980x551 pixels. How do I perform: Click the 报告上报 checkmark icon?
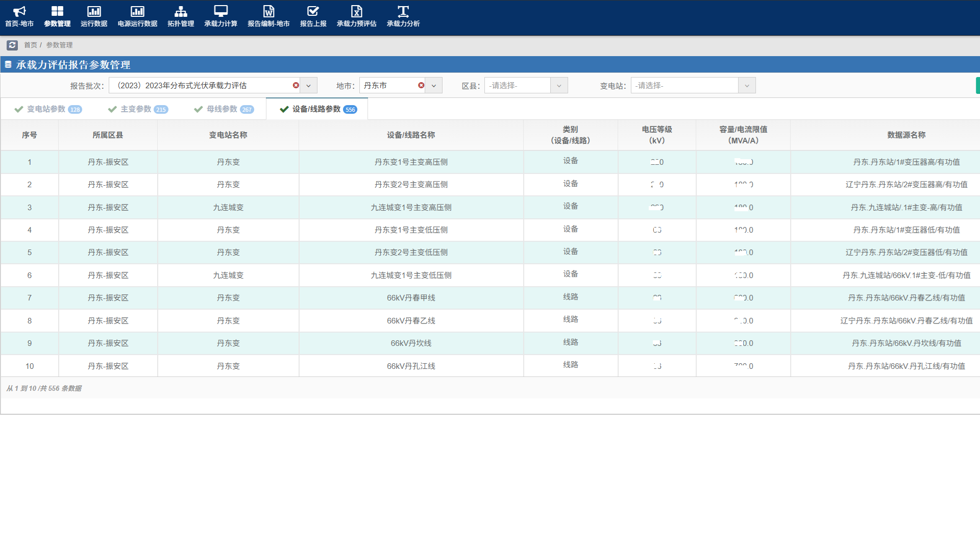point(313,11)
